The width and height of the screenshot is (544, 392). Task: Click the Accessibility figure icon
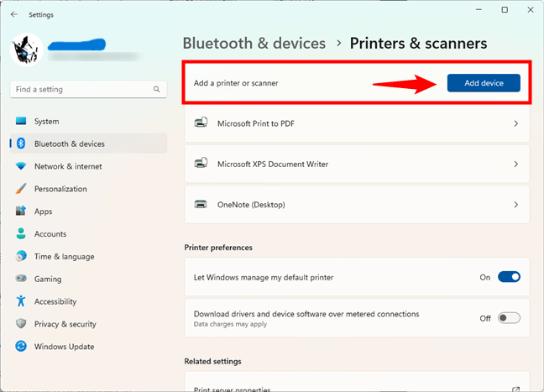pyautogui.click(x=21, y=301)
